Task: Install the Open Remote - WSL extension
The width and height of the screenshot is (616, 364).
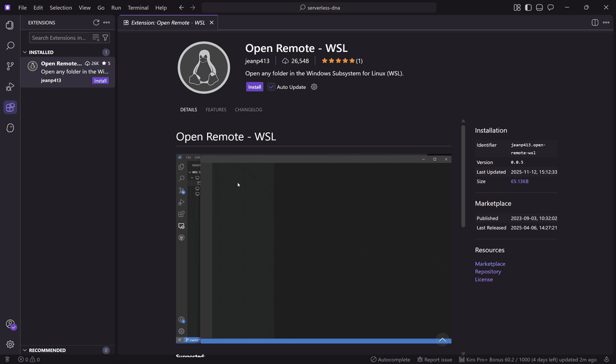Action: [x=254, y=87]
